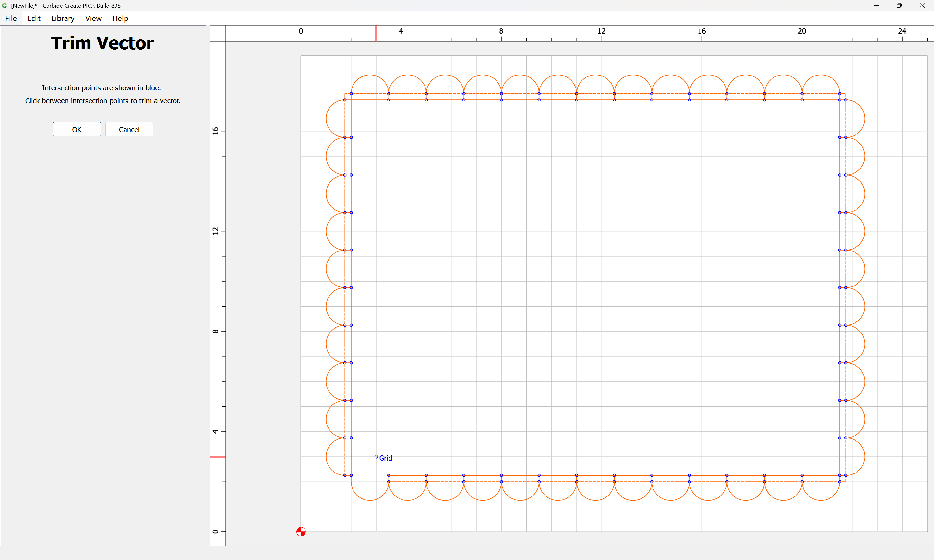Open the Edit menu

pos(34,18)
